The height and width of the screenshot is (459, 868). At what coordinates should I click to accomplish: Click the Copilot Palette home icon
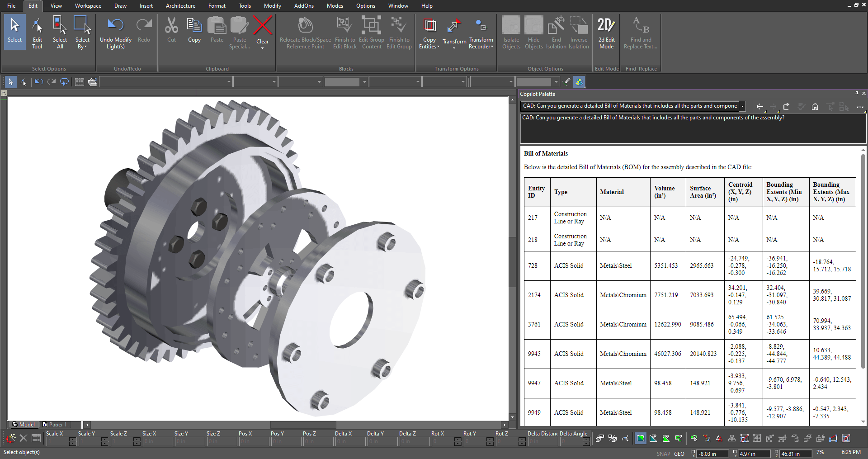[815, 107]
